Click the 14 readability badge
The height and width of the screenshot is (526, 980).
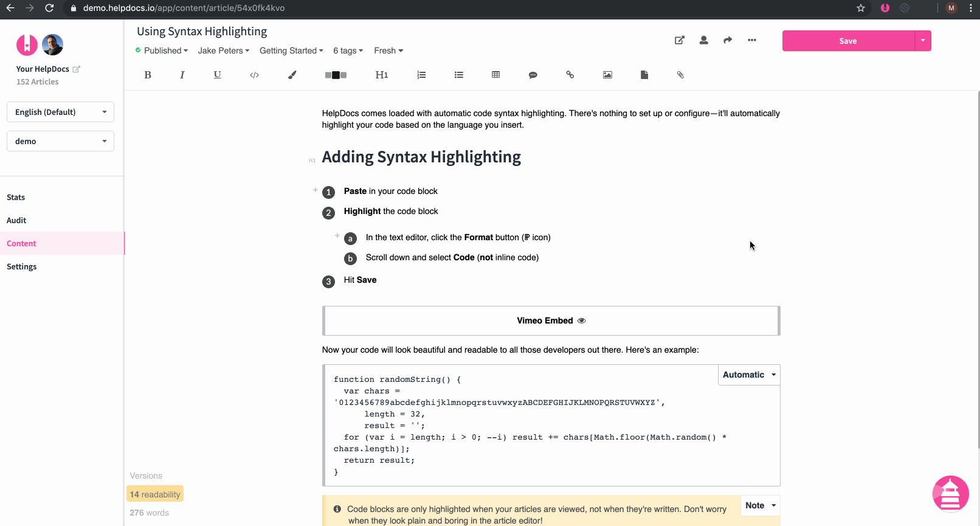[x=155, y=494]
